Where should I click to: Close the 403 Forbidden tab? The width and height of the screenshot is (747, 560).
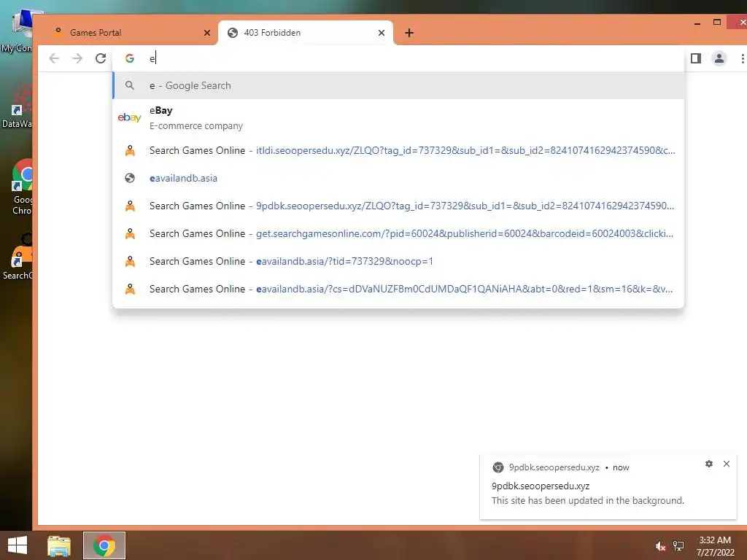(x=381, y=33)
